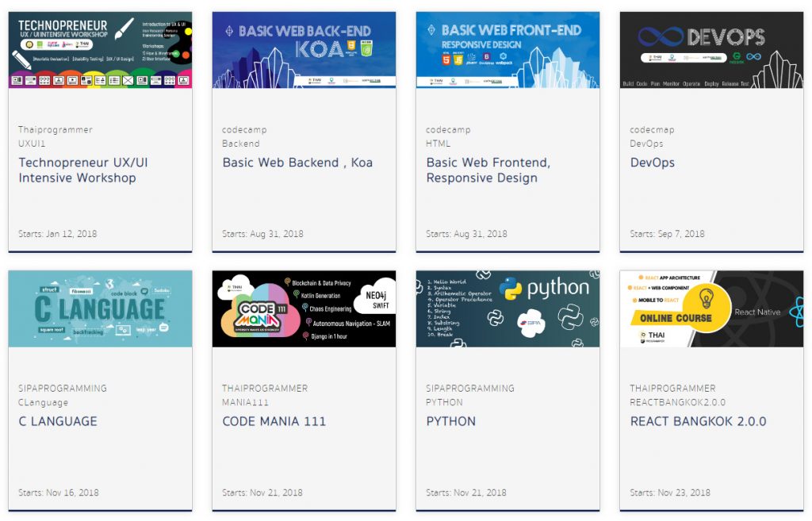
Task: Click the CLanguage course code text
Action: pos(43,402)
